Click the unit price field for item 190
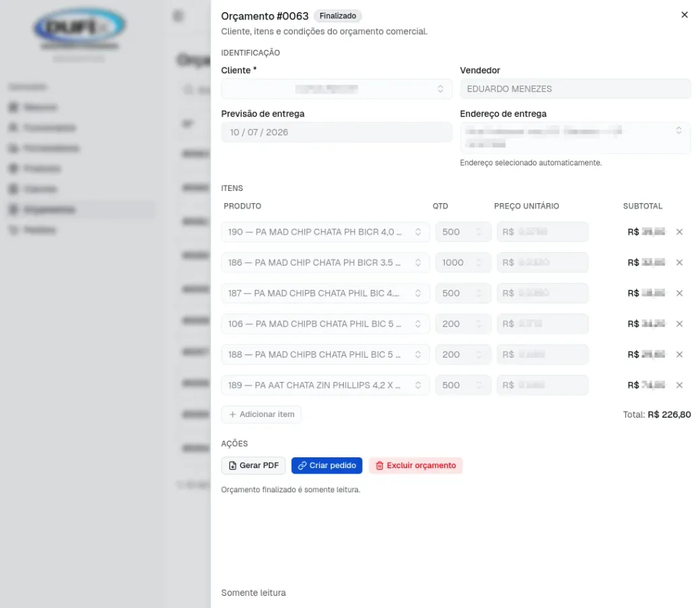This screenshot has height=608, width=700. [542, 232]
